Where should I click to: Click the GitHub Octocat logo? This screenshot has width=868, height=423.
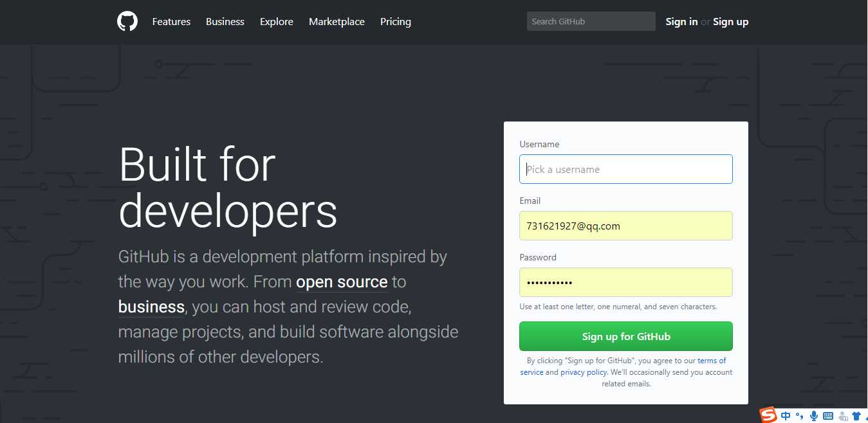(127, 21)
